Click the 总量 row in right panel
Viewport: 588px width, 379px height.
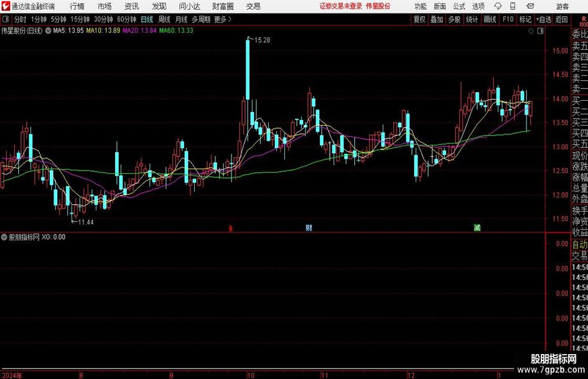pyautogui.click(x=580, y=189)
